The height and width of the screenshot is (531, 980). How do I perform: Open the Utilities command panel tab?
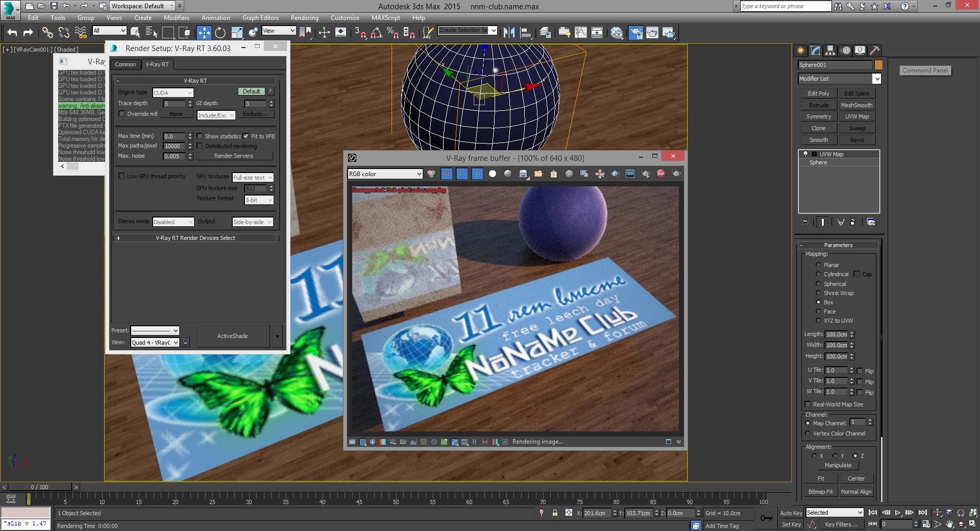[875, 51]
